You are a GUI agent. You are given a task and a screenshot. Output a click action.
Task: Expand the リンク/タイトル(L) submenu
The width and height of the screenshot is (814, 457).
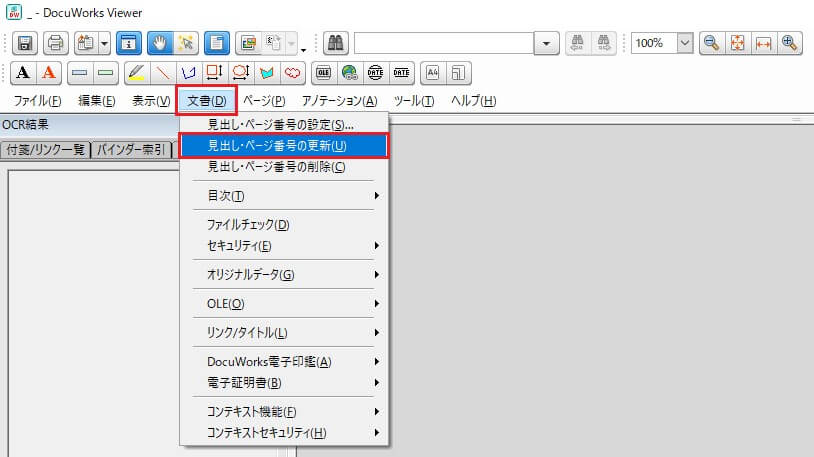[x=284, y=332]
